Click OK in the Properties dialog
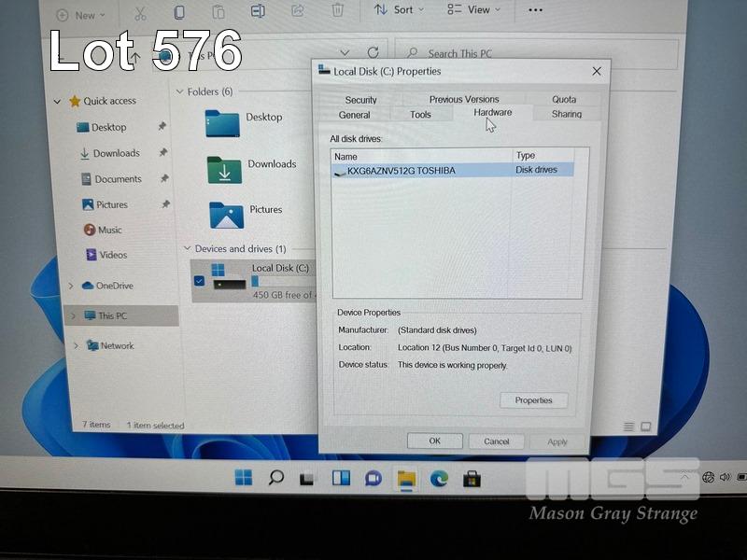The width and height of the screenshot is (747, 560). pyautogui.click(x=434, y=441)
